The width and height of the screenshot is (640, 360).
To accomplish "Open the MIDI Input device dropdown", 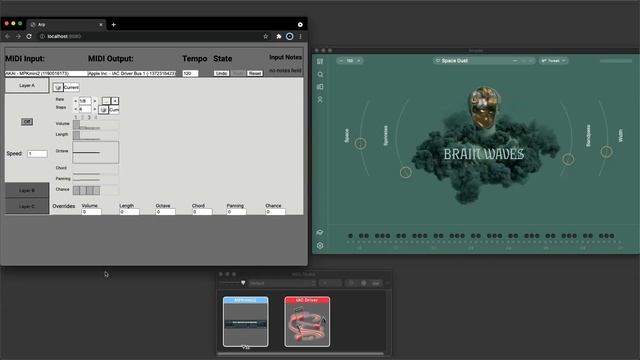I will tap(46, 73).
